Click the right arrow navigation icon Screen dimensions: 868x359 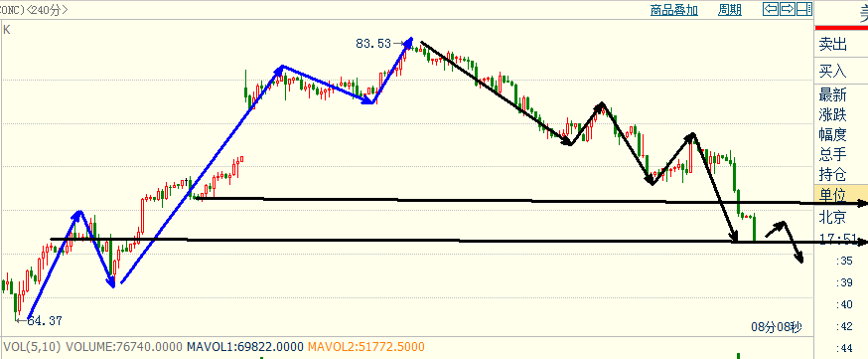pyautogui.click(x=788, y=9)
